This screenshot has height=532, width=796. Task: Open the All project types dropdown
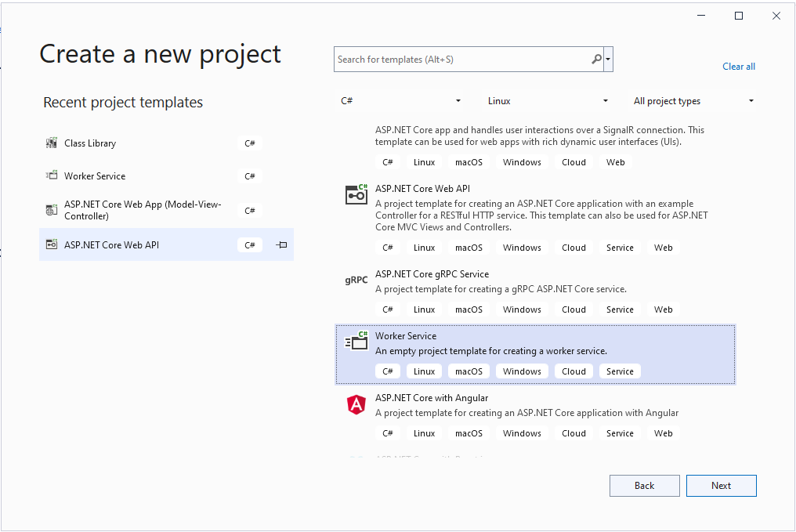click(693, 101)
